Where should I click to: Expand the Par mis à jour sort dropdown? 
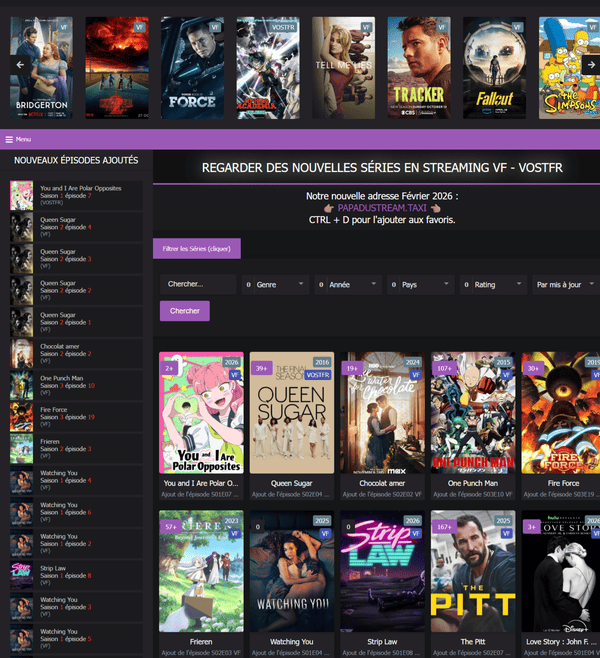pos(565,285)
